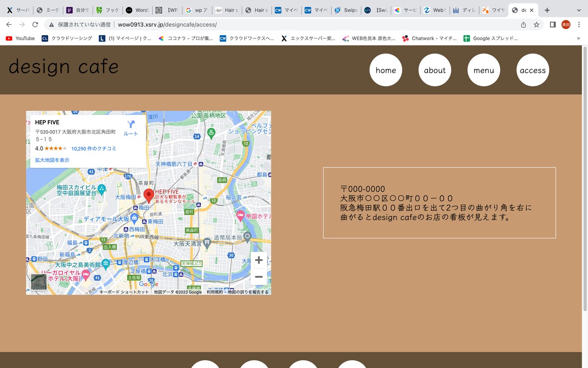Click the 大阪天満宮 shrine marker
This screenshot has width=588, height=368.
coord(207,243)
